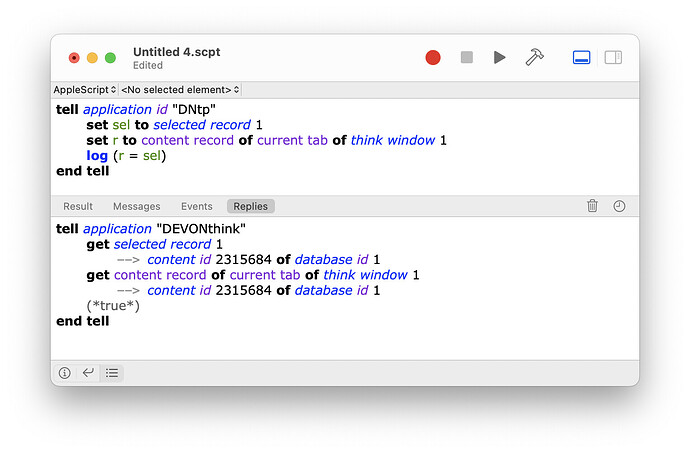Open log history clock icon
The width and height of the screenshot is (690, 453).
coord(619,206)
